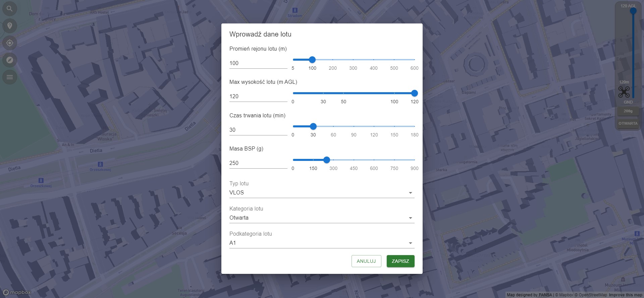
Task: Click the flight radius slider handle
Action: 312,60
